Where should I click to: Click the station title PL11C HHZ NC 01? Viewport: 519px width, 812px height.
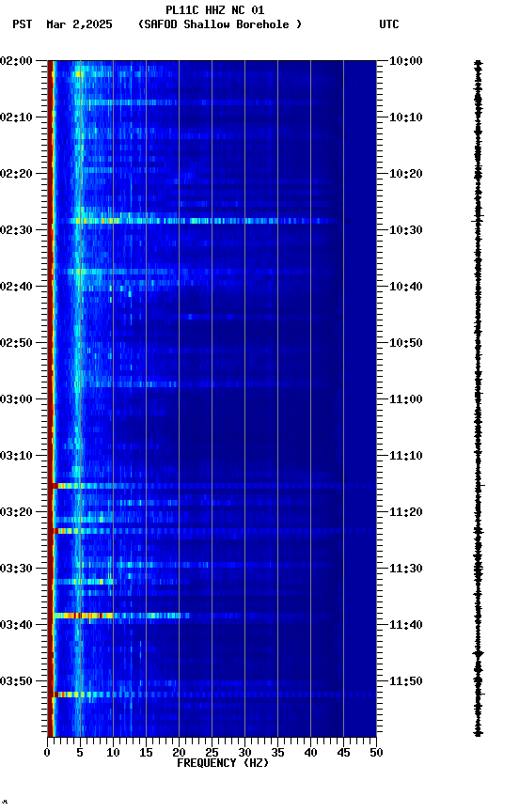pyautogui.click(x=214, y=10)
